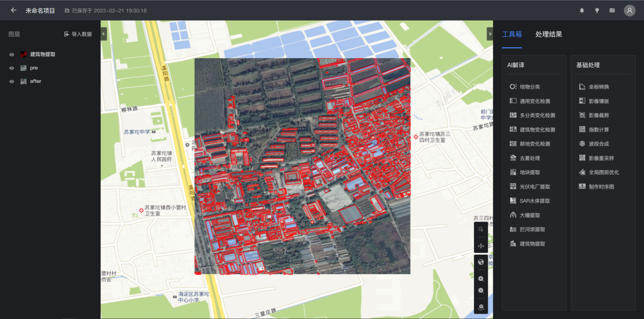Click the card icon beside the lightbulb
The width and height of the screenshot is (644, 319).
pos(612,10)
